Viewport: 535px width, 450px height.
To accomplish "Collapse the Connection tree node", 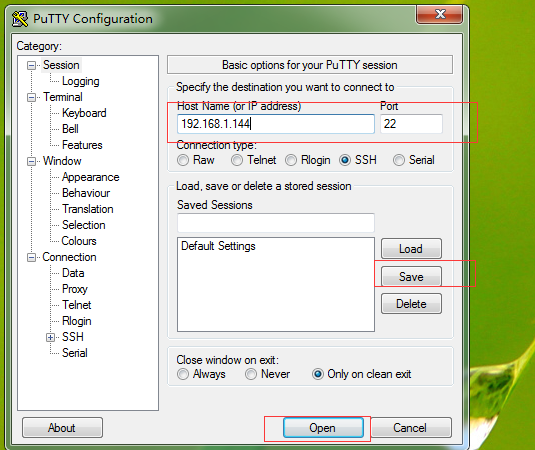I will click(31, 257).
